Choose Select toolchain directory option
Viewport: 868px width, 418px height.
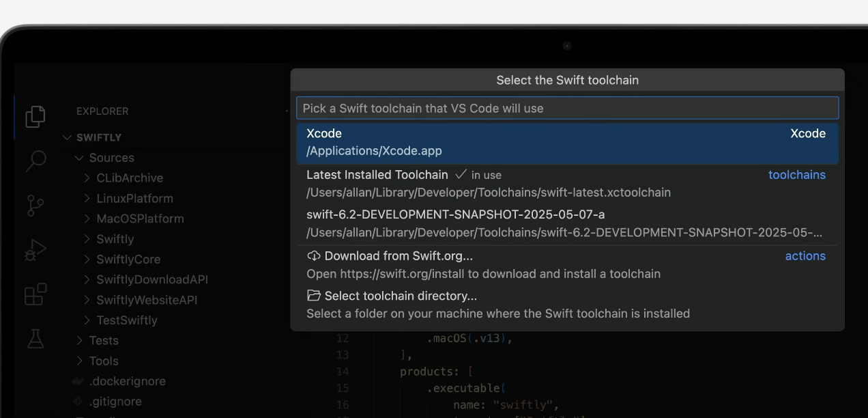(567, 305)
